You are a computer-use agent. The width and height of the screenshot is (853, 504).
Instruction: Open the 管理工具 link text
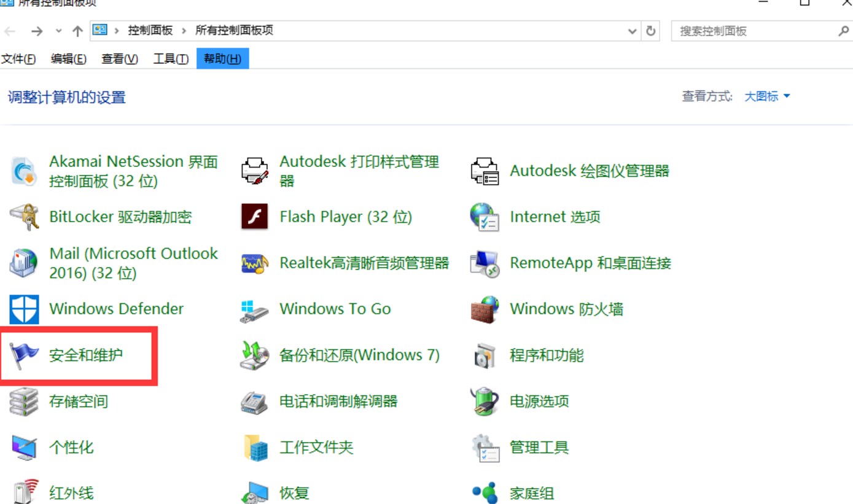(539, 448)
